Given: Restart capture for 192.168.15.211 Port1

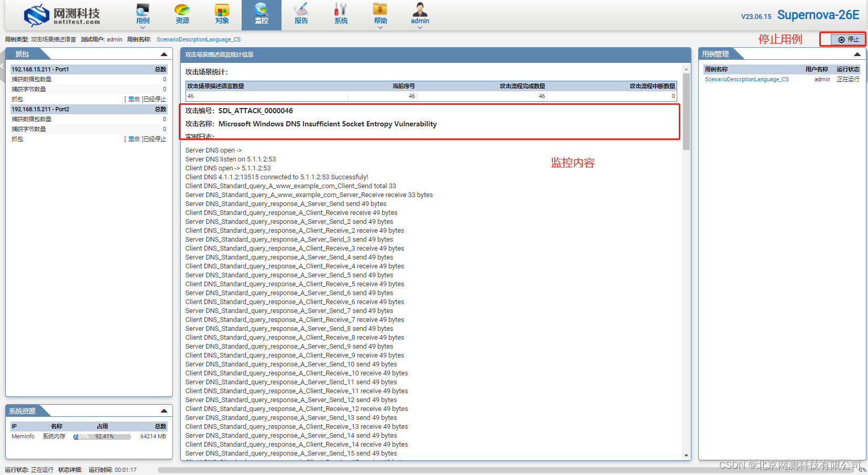Looking at the screenshot, I should pyautogui.click(x=134, y=99).
